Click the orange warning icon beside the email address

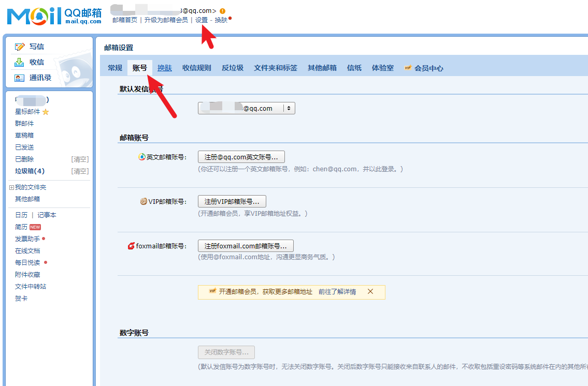click(223, 11)
